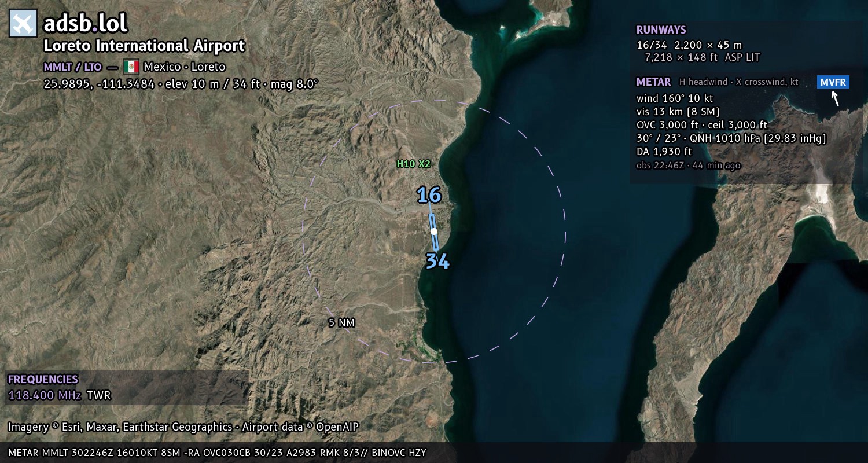
Task: Click the RUNWAYS section heading
Action: click(661, 30)
